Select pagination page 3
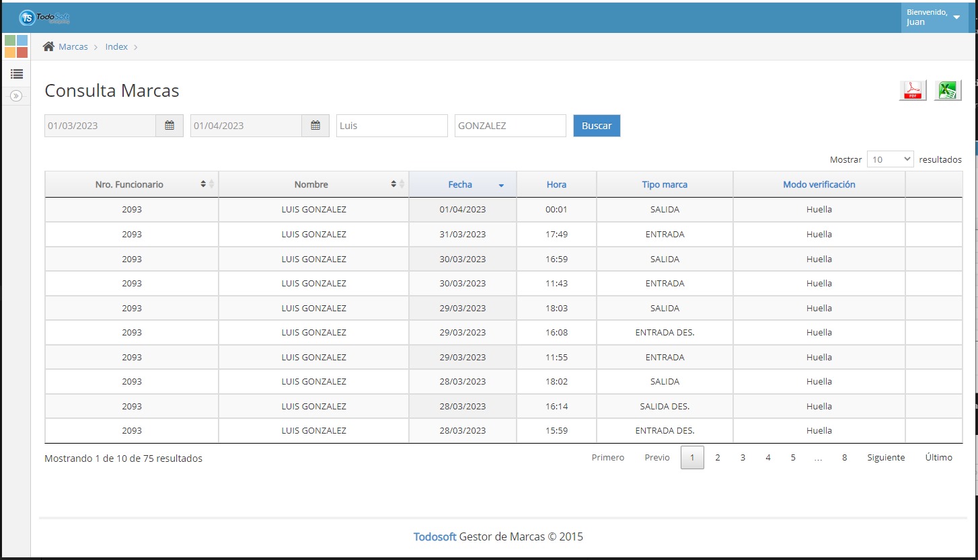This screenshot has width=978, height=560. 743,458
